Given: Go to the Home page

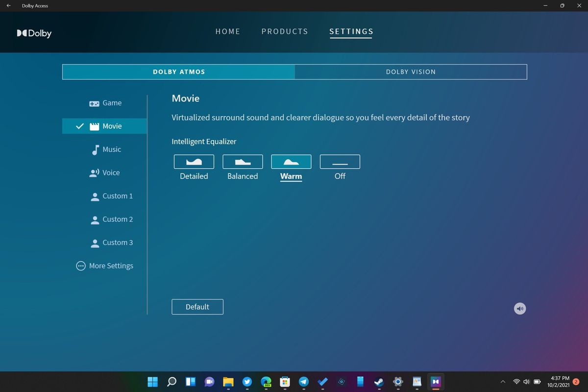Looking at the screenshot, I should (228, 31).
